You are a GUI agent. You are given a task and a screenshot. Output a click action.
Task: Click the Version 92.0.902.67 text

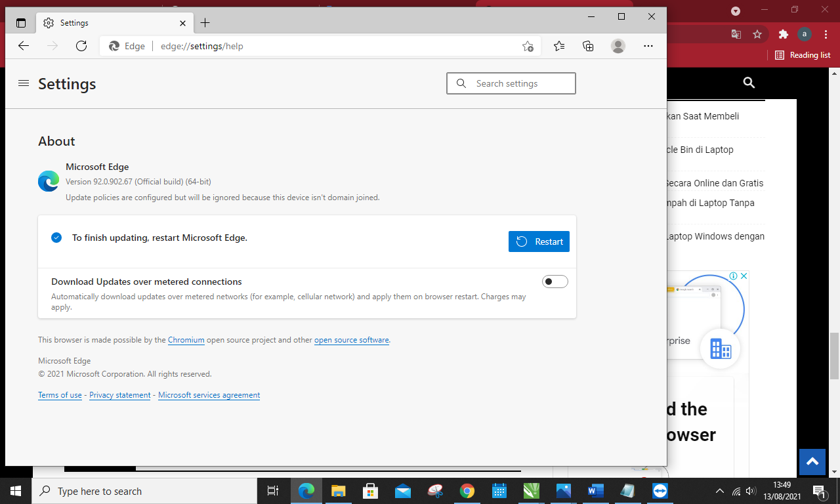tap(138, 182)
